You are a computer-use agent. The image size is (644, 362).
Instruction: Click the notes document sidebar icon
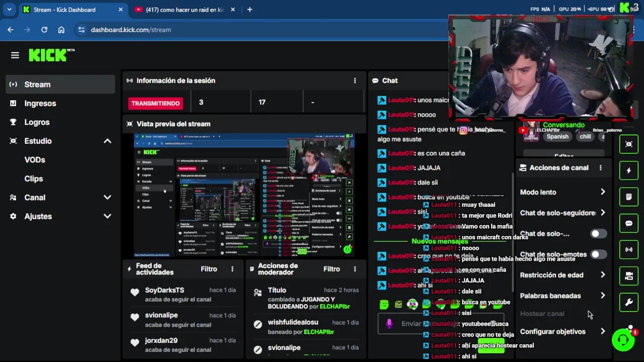[x=629, y=197]
